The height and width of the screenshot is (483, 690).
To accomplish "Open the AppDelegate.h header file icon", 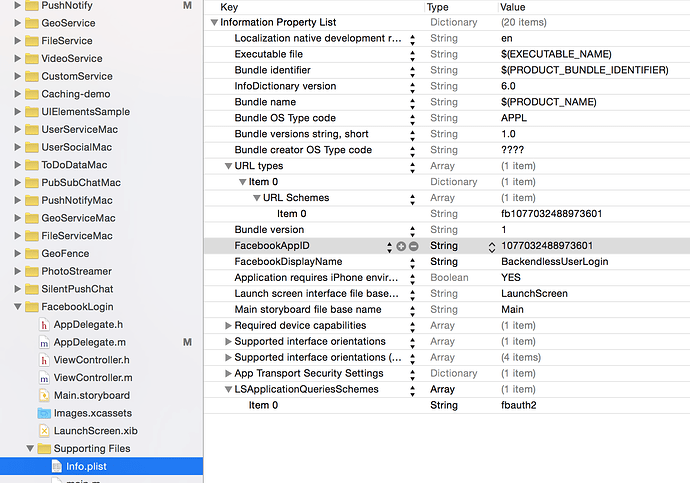I will click(x=44, y=325).
